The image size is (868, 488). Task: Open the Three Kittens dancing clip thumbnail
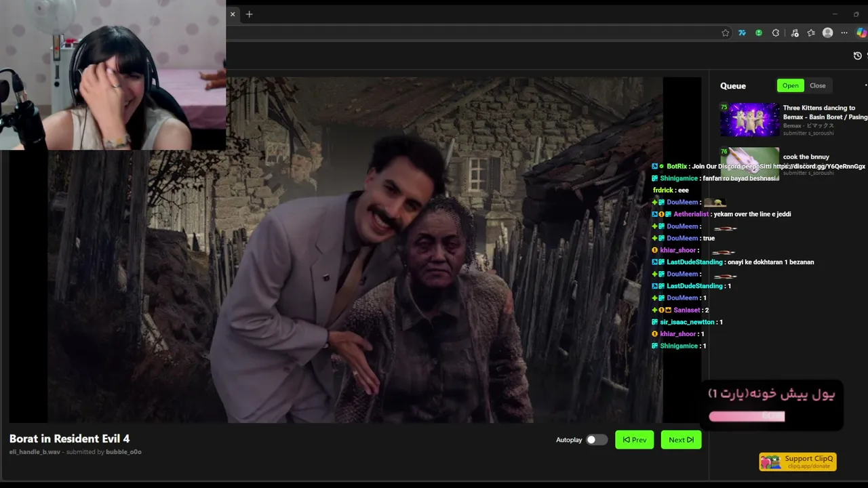click(x=749, y=120)
